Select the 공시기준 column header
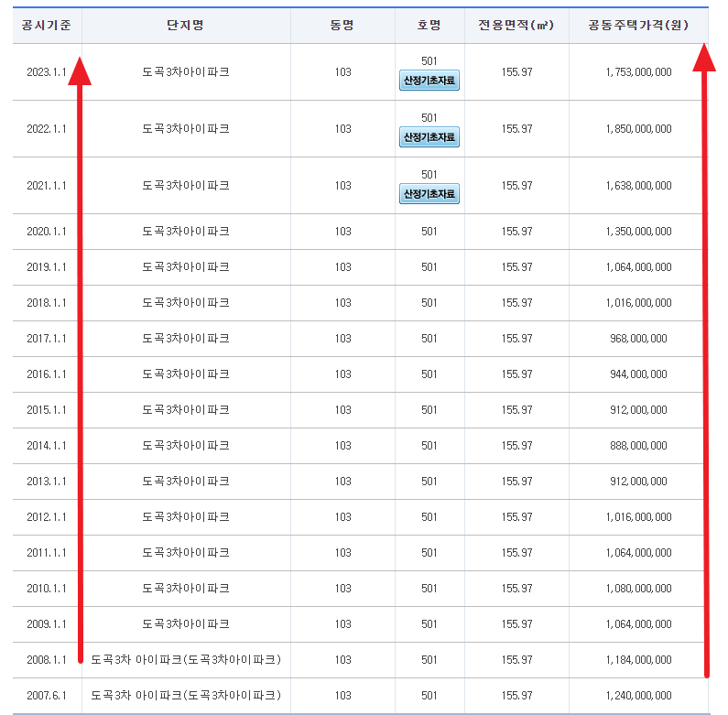This screenshot has height=715, width=728. tap(47, 25)
